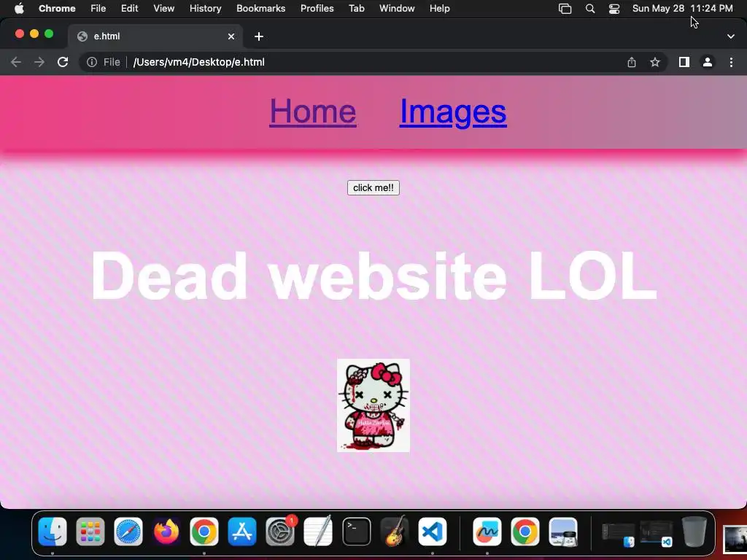
Task: View site information icon next to File
Action: click(x=92, y=62)
